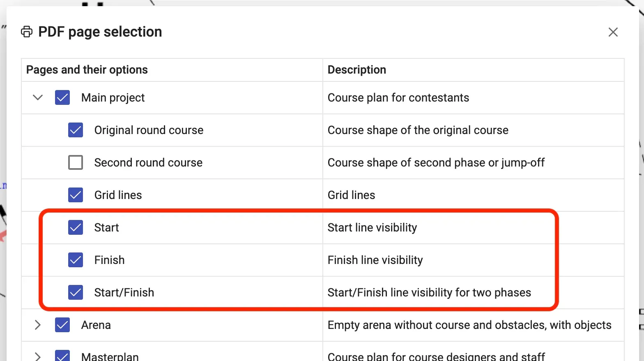
Task: Toggle the Masterplan page checkbox
Action: click(x=62, y=356)
